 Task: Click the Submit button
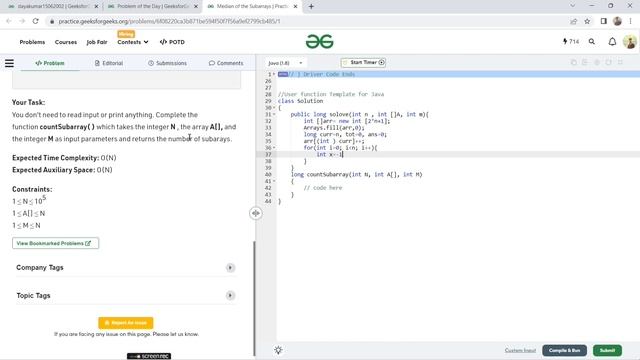coord(607,350)
